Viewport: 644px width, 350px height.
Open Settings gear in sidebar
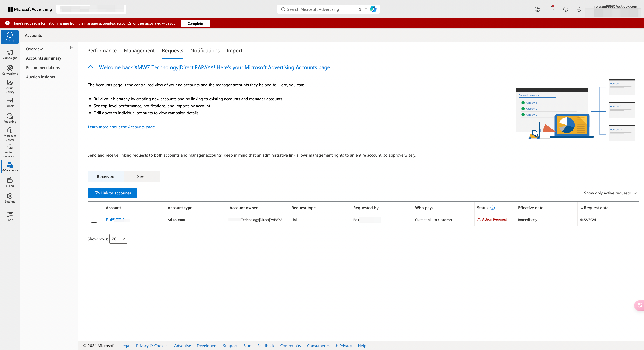[10, 198]
